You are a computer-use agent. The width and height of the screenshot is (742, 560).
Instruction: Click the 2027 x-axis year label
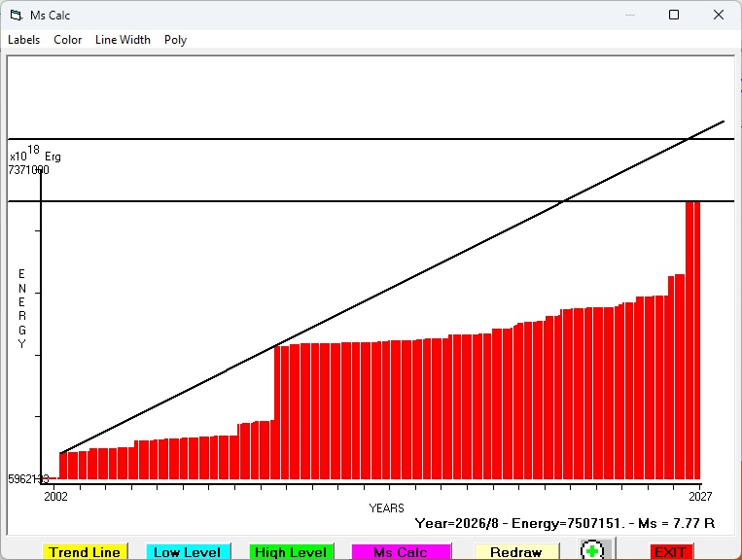[x=700, y=496]
